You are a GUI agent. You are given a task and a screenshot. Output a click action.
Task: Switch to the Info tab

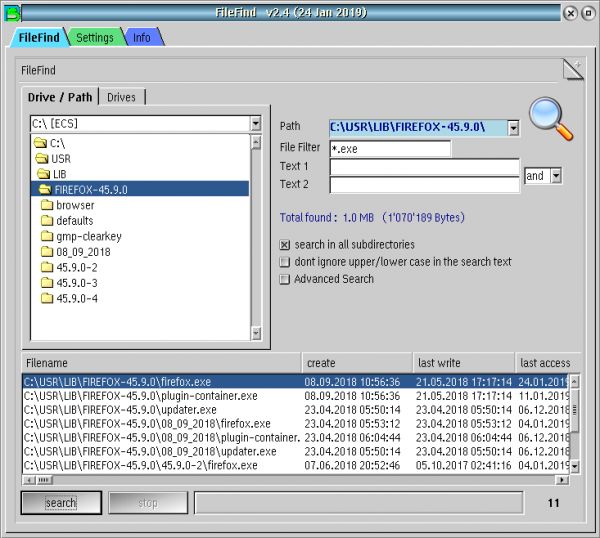pyautogui.click(x=142, y=37)
